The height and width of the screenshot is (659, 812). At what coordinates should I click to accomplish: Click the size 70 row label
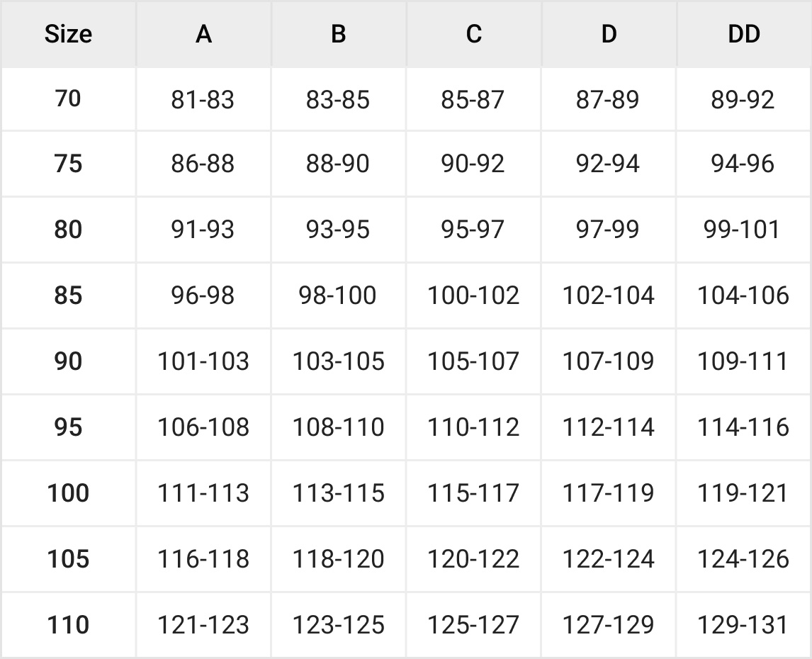(68, 98)
